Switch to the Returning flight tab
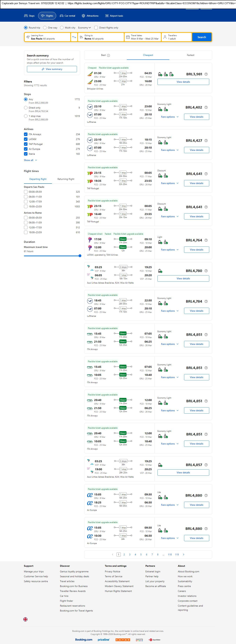Viewport: 236px width, 644px height. coord(66,179)
